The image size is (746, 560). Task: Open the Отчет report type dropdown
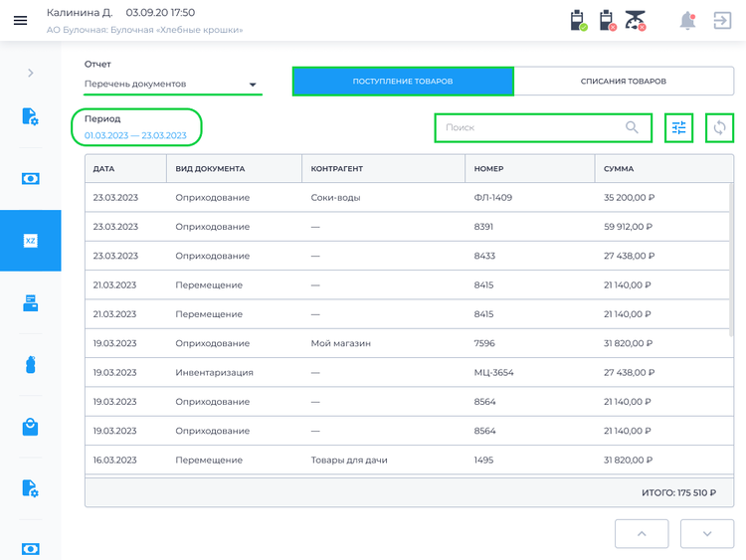coord(173,84)
